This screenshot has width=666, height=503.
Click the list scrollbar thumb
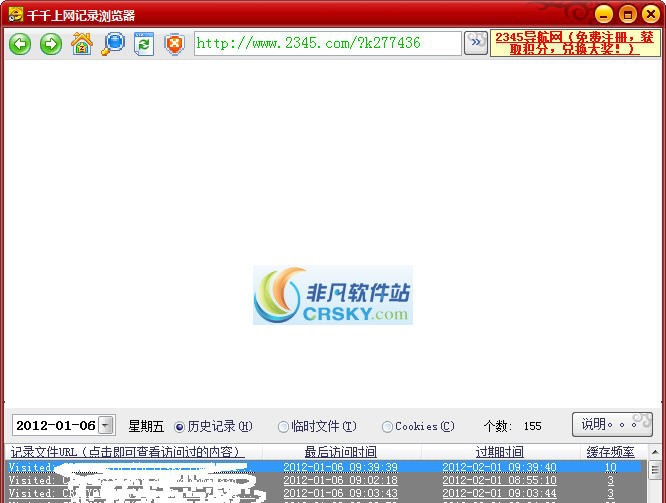[655, 470]
